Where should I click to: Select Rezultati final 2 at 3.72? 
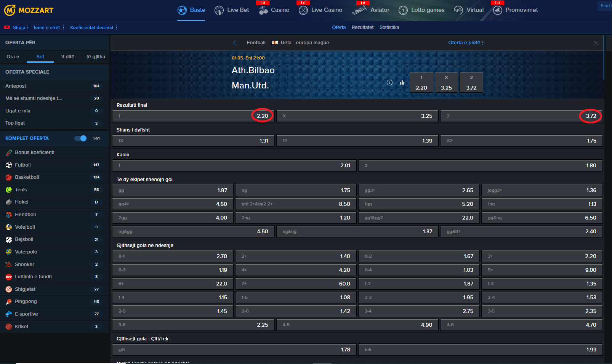[521, 116]
